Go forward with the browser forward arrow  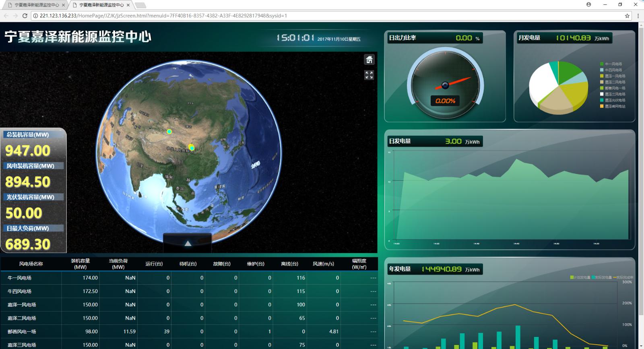tap(15, 16)
